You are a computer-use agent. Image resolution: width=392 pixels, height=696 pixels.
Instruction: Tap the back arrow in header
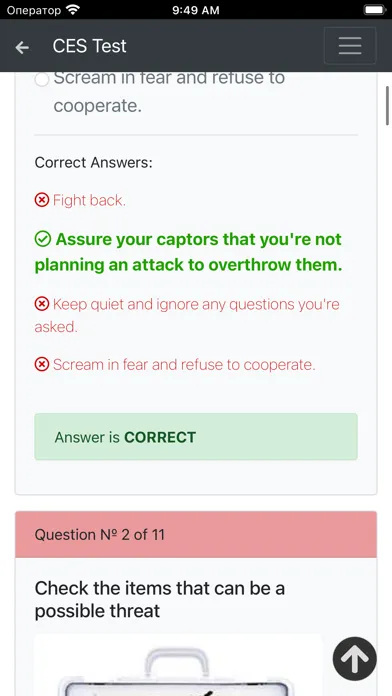click(x=22, y=47)
